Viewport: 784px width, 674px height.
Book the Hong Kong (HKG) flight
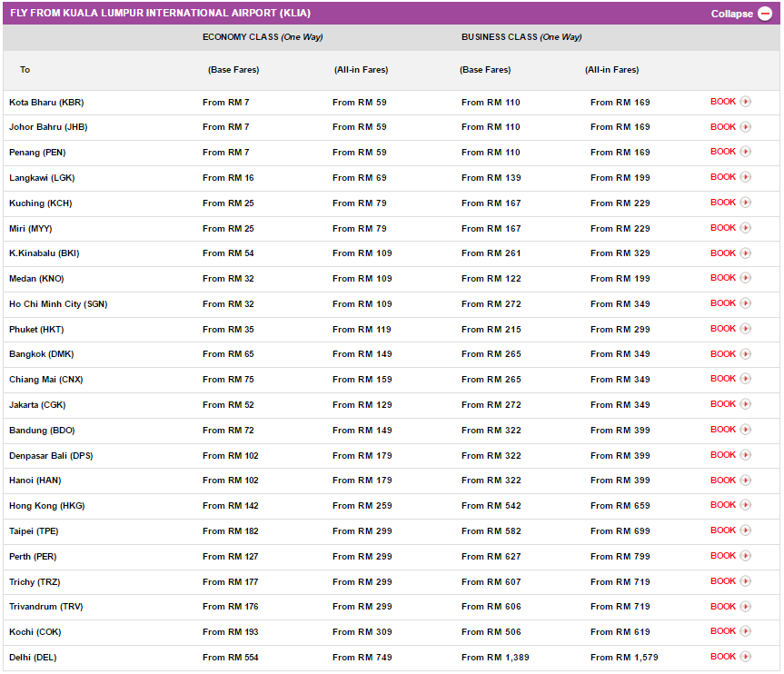(723, 505)
